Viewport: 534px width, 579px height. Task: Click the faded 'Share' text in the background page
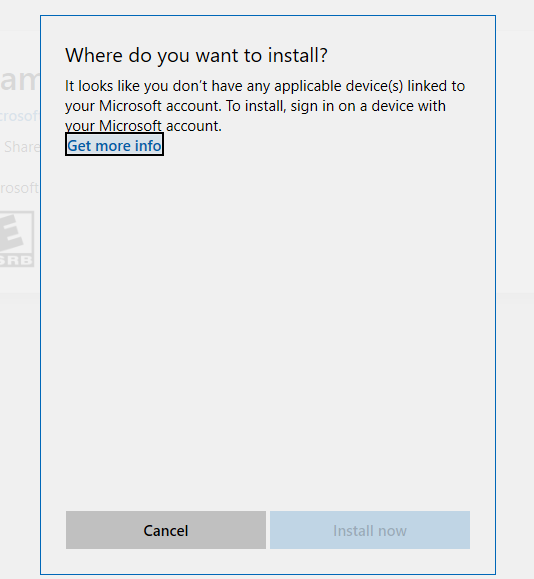coord(21,147)
